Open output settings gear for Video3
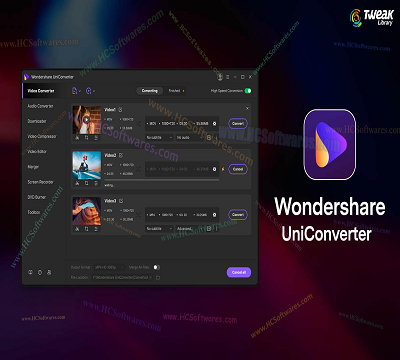 (214, 215)
